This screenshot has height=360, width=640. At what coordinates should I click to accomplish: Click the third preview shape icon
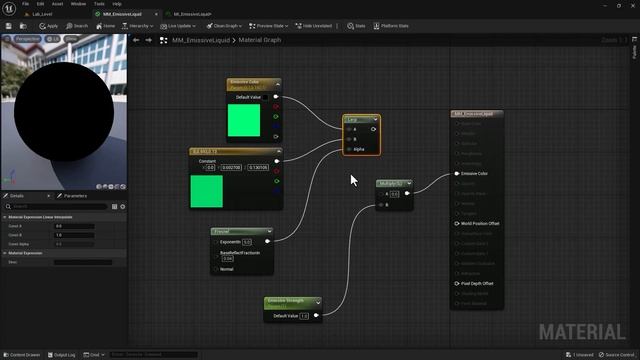111,187
